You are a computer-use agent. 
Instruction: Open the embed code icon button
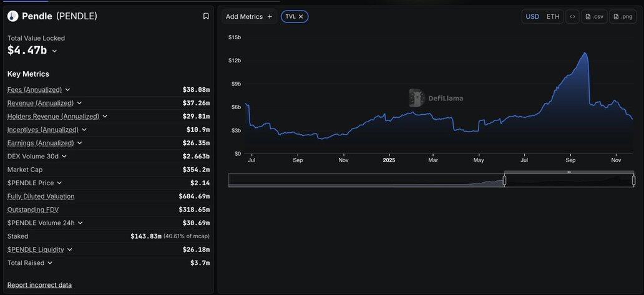coord(572,17)
